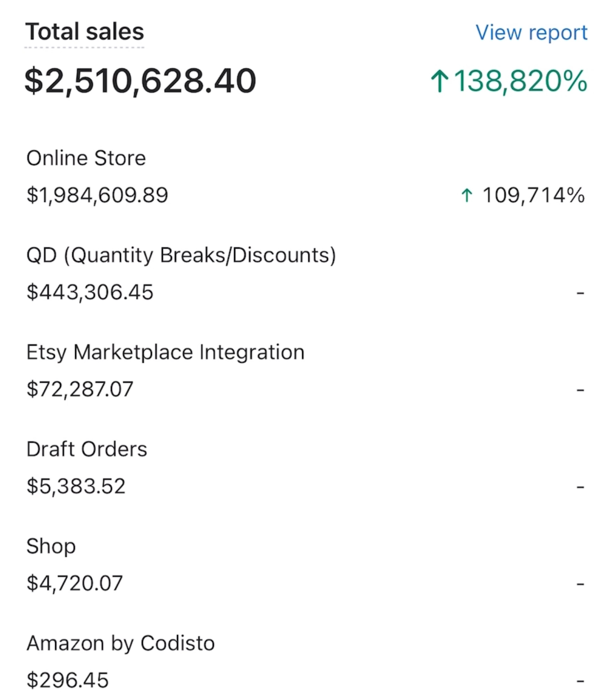Select the Shop channel label

point(51,547)
